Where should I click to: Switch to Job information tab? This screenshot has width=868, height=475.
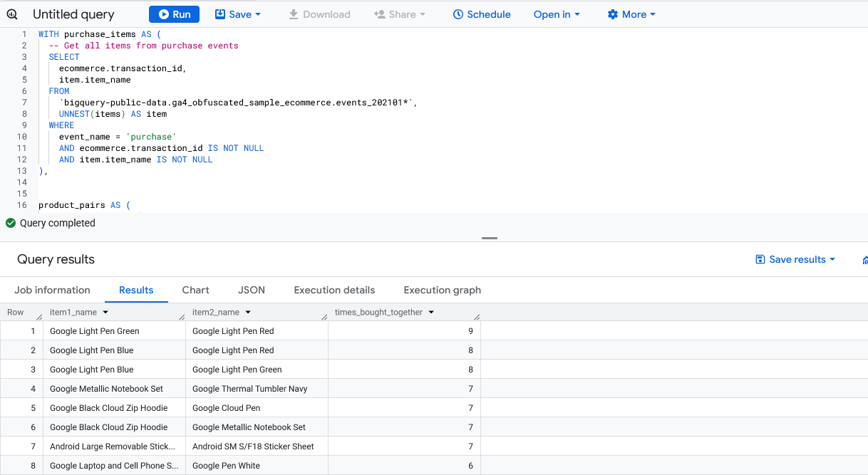coord(52,290)
